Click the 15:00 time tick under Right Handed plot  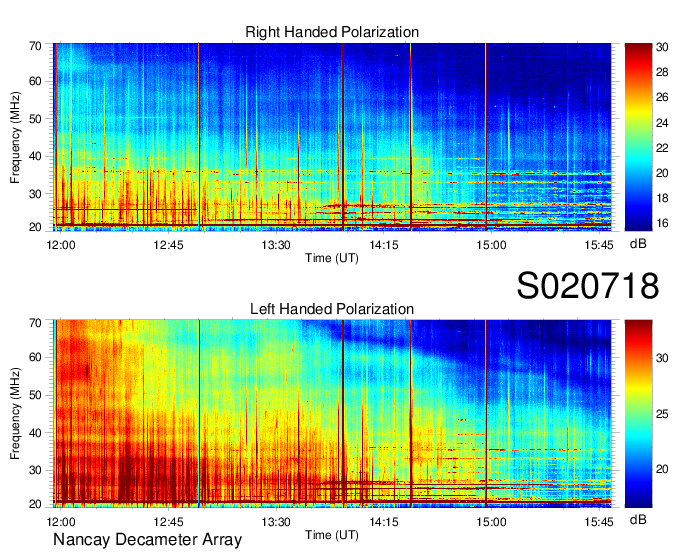(491, 245)
